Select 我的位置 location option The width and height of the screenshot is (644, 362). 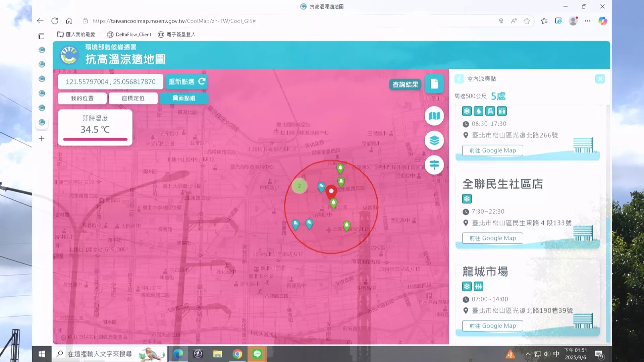pyautogui.click(x=82, y=98)
